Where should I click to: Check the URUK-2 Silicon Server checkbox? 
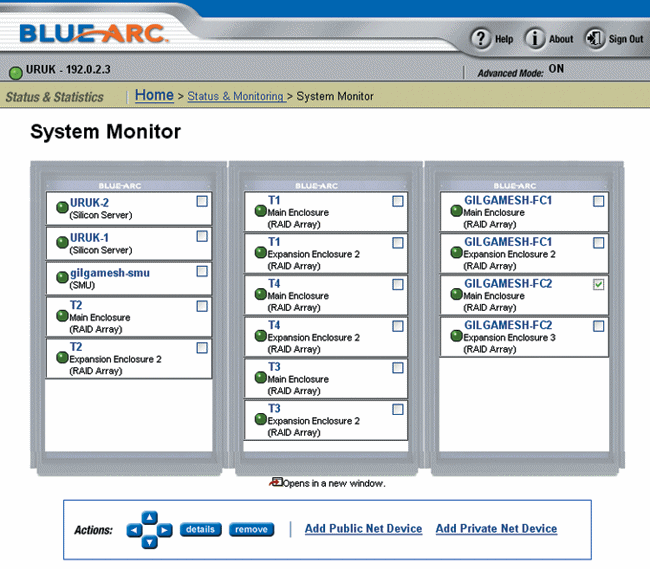202,201
